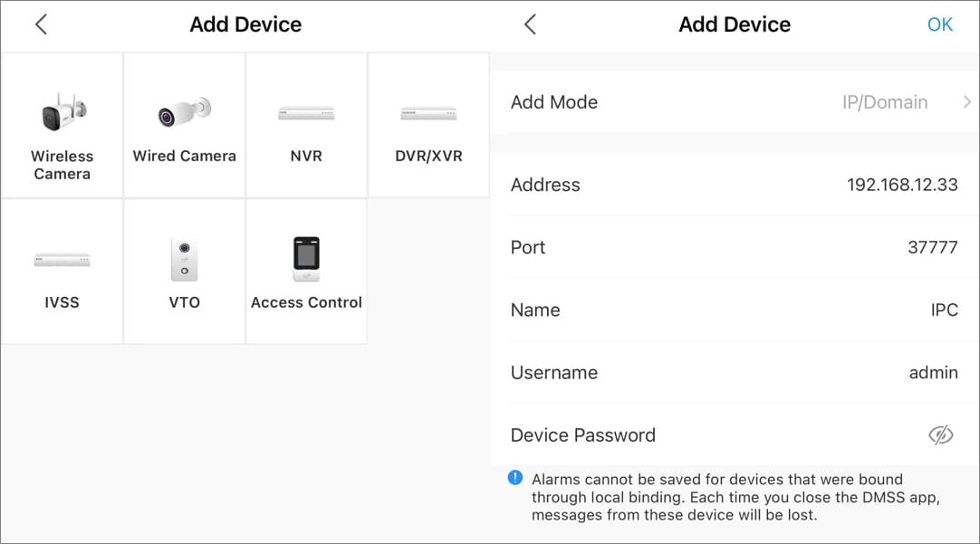
Task: Edit the Name field IPC
Action: (x=735, y=310)
